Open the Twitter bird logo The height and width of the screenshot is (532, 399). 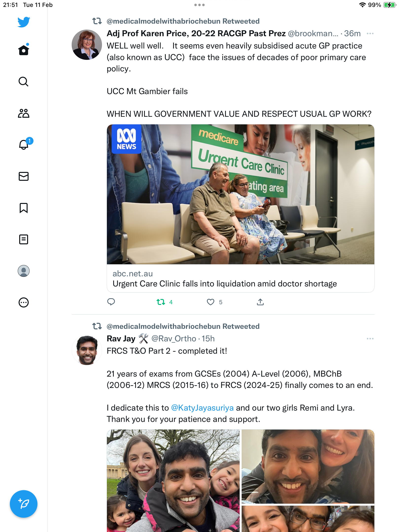(24, 22)
